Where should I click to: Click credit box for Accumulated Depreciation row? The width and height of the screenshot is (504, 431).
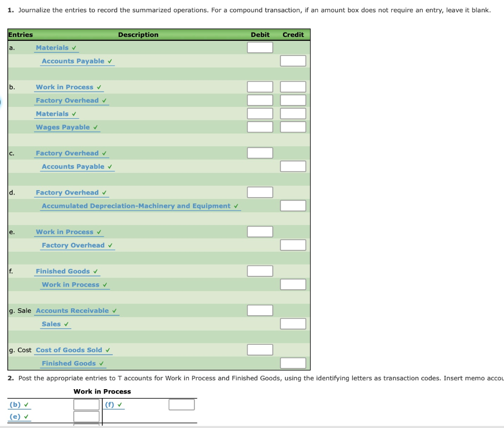point(293,206)
